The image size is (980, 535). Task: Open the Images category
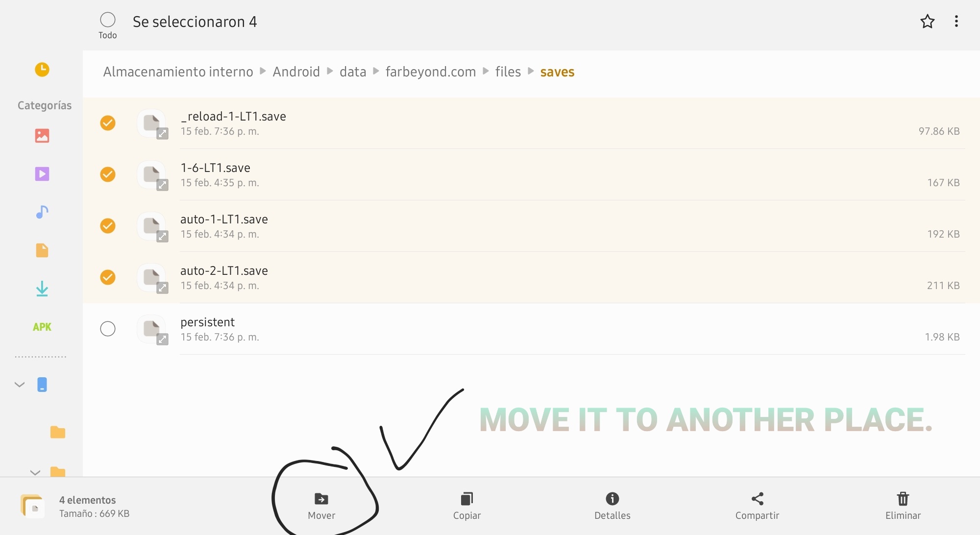(x=42, y=136)
